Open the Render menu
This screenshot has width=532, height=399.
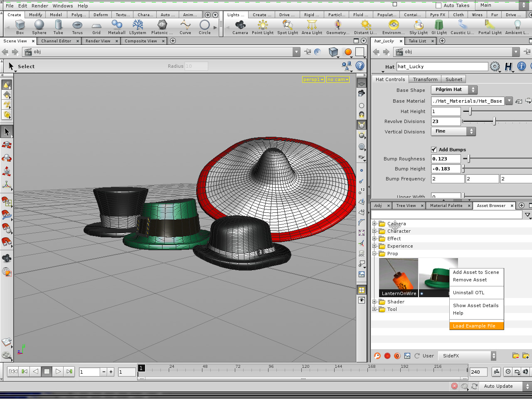(40, 6)
